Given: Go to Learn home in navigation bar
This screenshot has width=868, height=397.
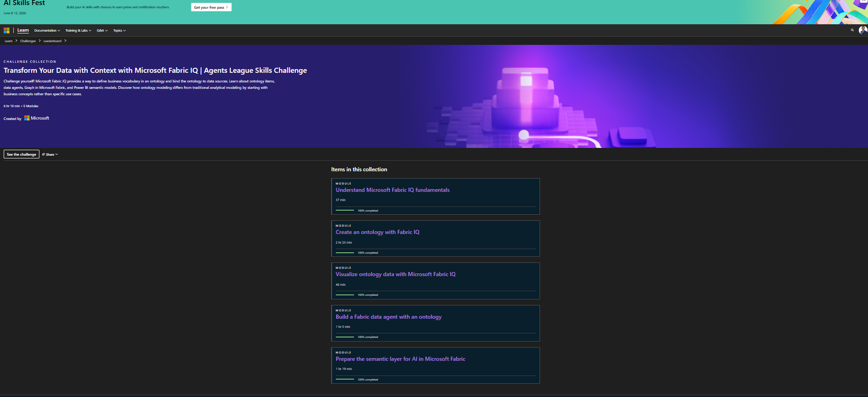Looking at the screenshot, I should [x=23, y=30].
